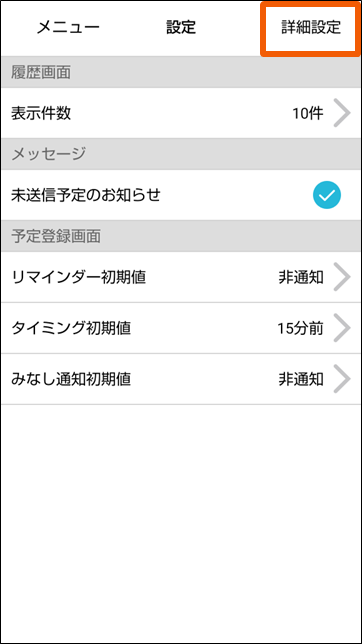
Task: Expand the 表示件数 chevron arrow
Action: [342, 113]
